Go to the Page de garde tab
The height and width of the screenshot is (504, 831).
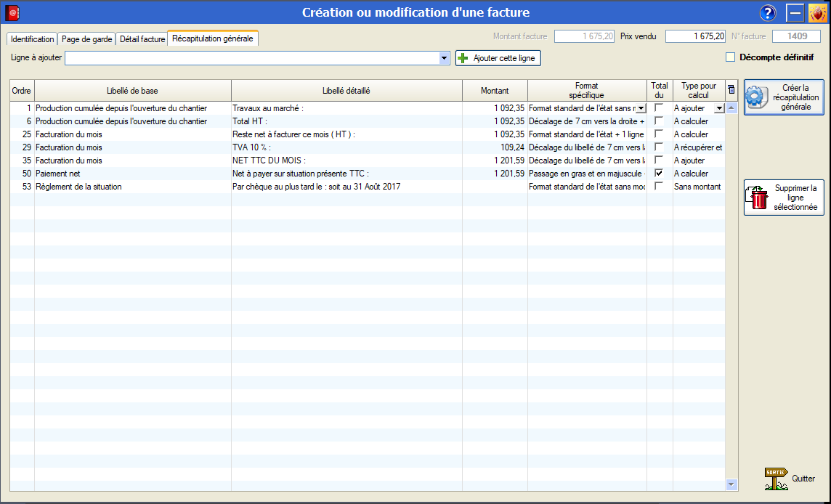(x=86, y=39)
